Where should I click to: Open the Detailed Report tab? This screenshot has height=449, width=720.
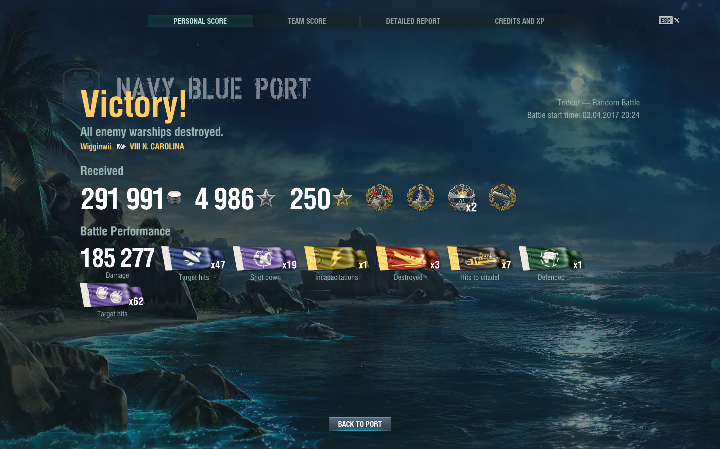(413, 21)
